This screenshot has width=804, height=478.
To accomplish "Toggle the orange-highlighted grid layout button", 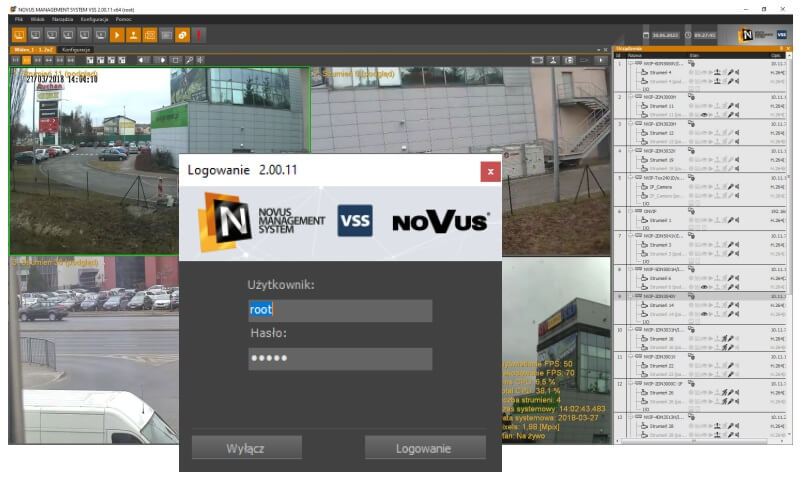I will pos(27,60).
